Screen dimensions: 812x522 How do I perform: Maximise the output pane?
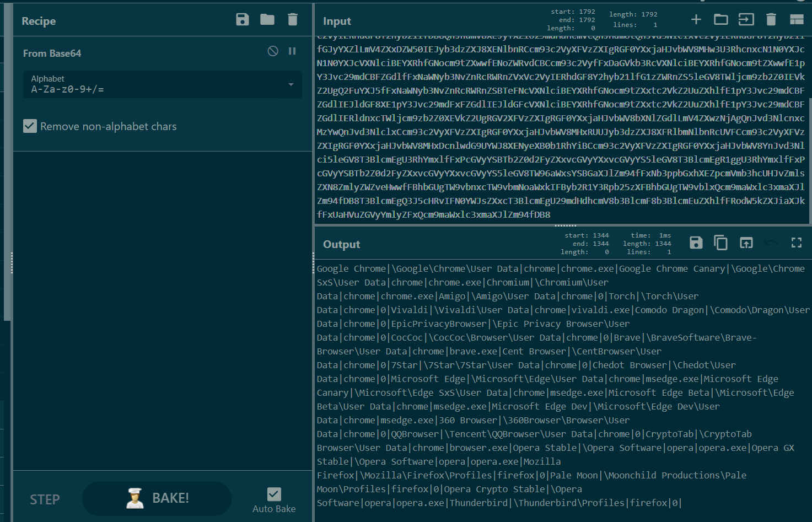796,242
